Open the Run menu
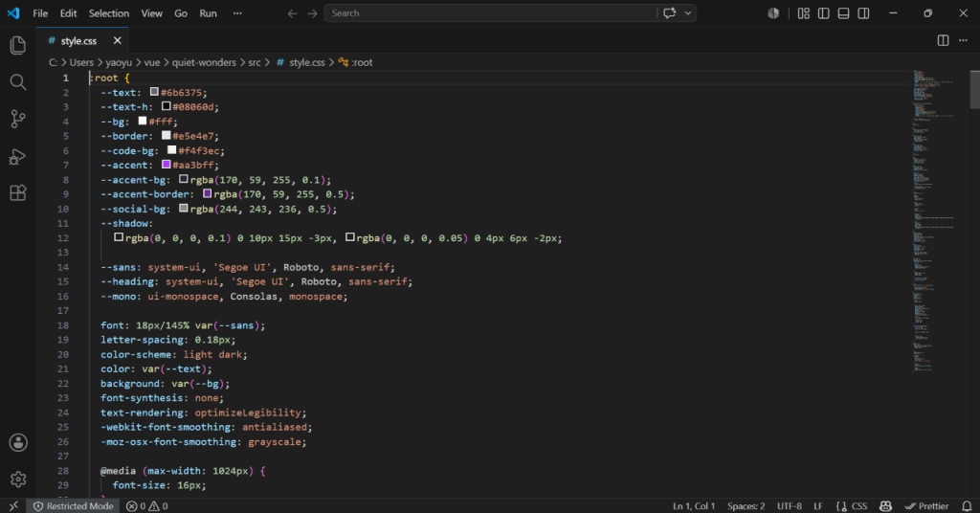The width and height of the screenshot is (980, 513). 208,13
